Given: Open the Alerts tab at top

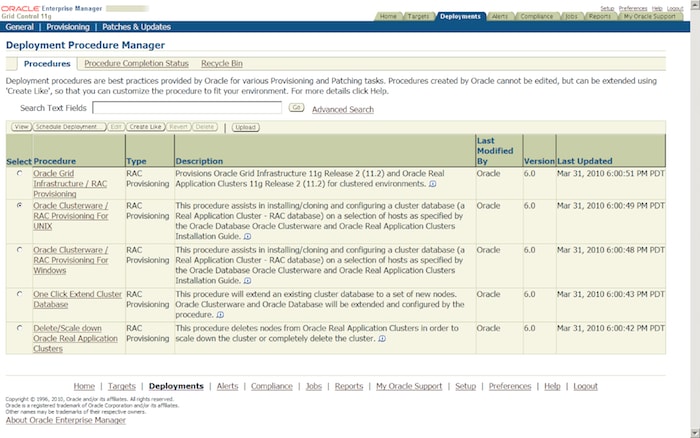Looking at the screenshot, I should (x=500, y=17).
